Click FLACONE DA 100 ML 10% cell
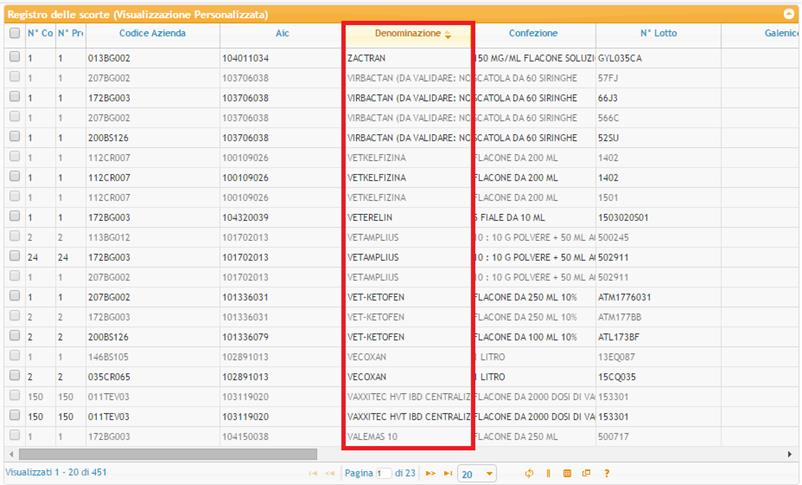802x485 pixels. [525, 337]
